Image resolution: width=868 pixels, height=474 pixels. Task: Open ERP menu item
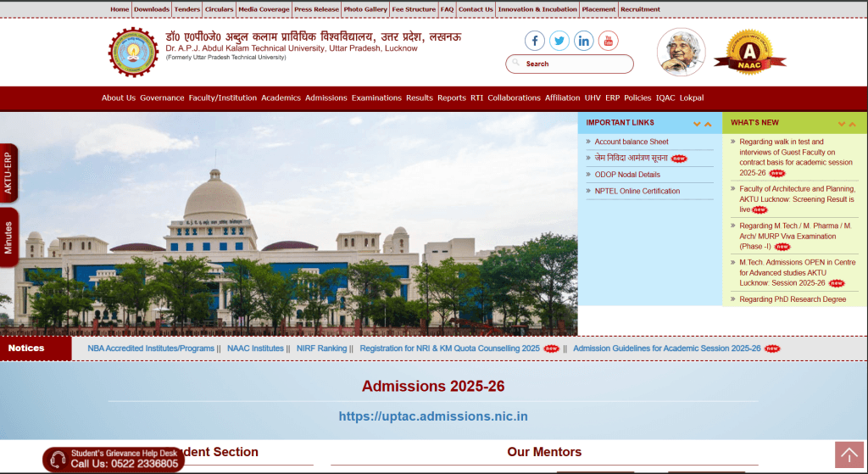pos(612,98)
